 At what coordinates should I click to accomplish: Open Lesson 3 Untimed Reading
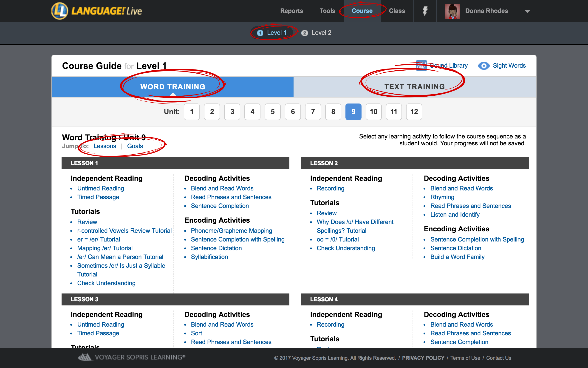point(101,325)
